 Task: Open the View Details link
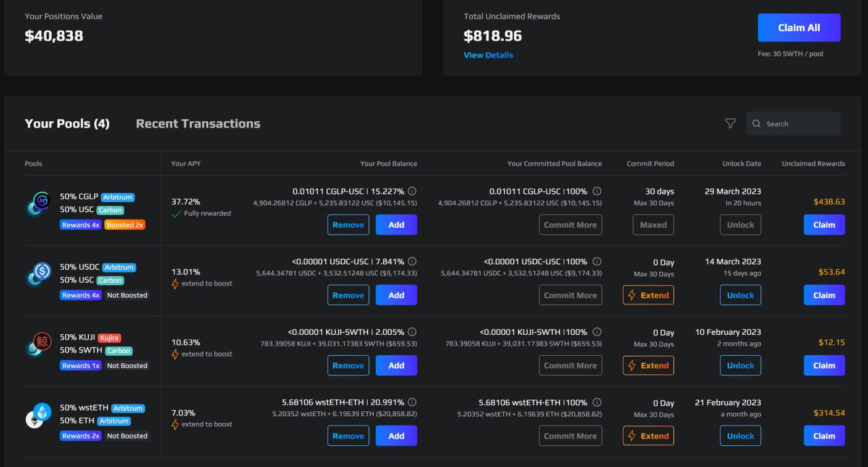[488, 55]
